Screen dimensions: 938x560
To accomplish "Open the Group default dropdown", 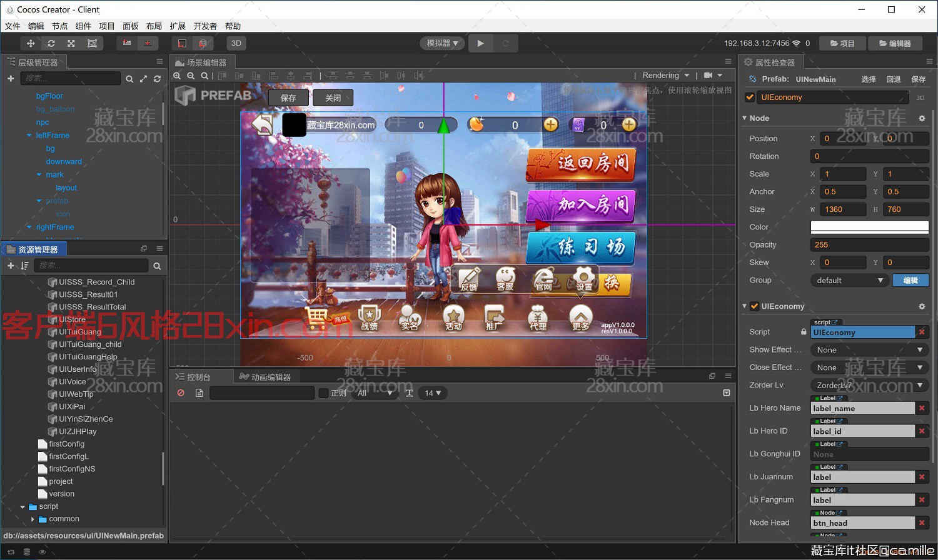I will [x=849, y=280].
